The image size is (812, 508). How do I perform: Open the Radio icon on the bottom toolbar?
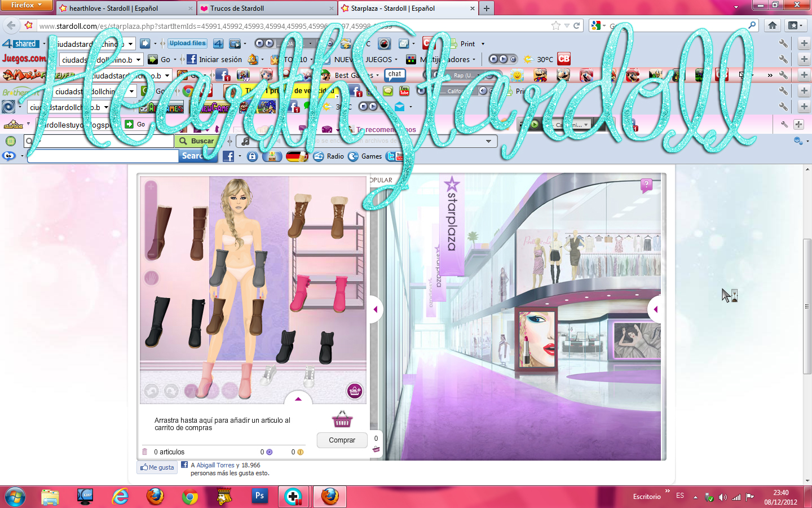[x=319, y=156]
